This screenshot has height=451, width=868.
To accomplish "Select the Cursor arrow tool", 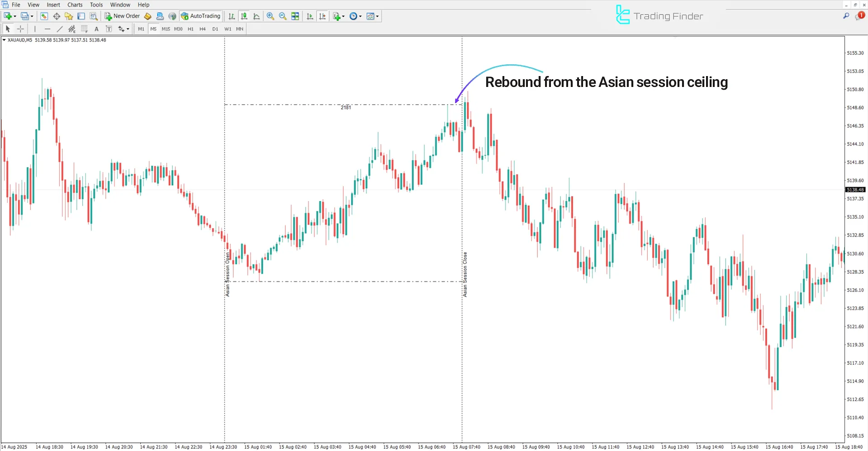I will coord(8,29).
